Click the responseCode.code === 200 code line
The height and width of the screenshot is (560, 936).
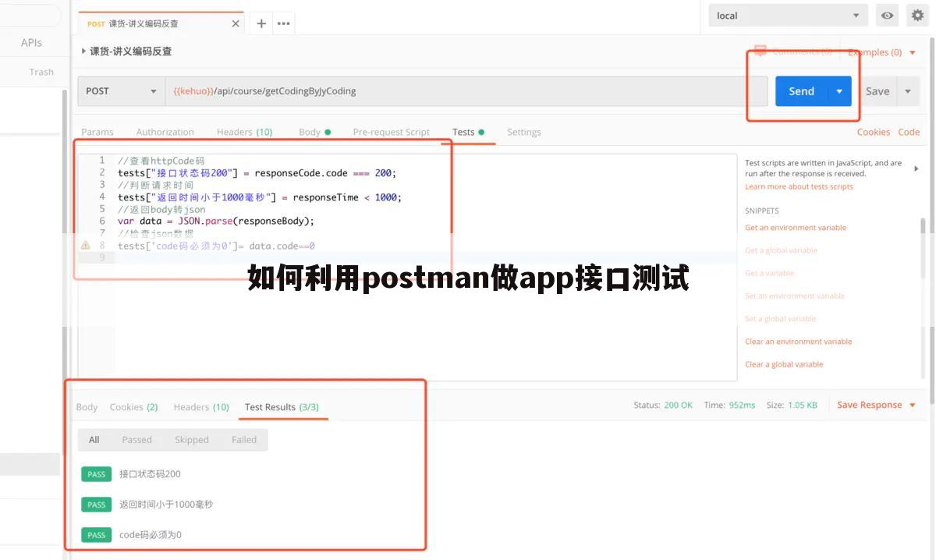click(257, 173)
